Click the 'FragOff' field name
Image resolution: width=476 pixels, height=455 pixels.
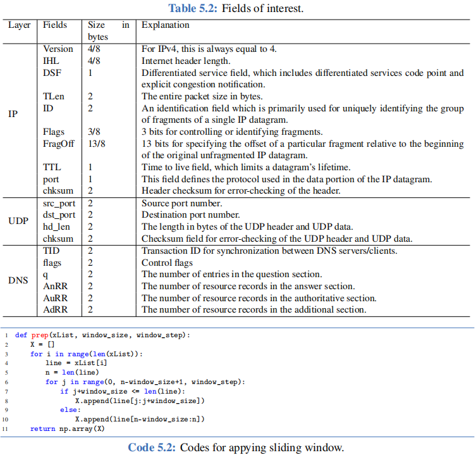(58, 144)
